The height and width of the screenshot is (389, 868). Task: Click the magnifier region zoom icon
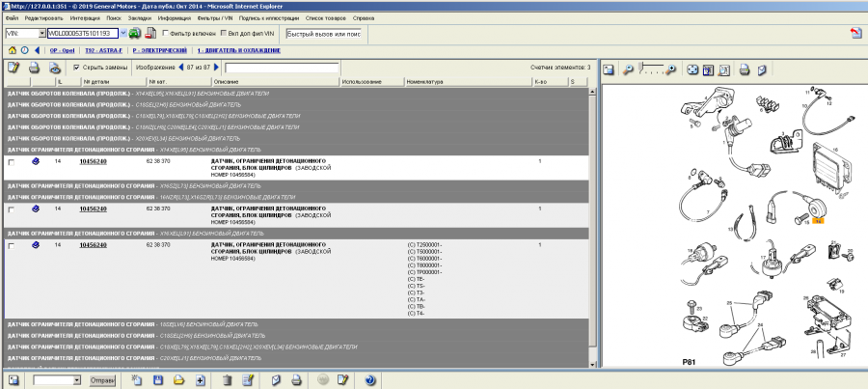[724, 69]
